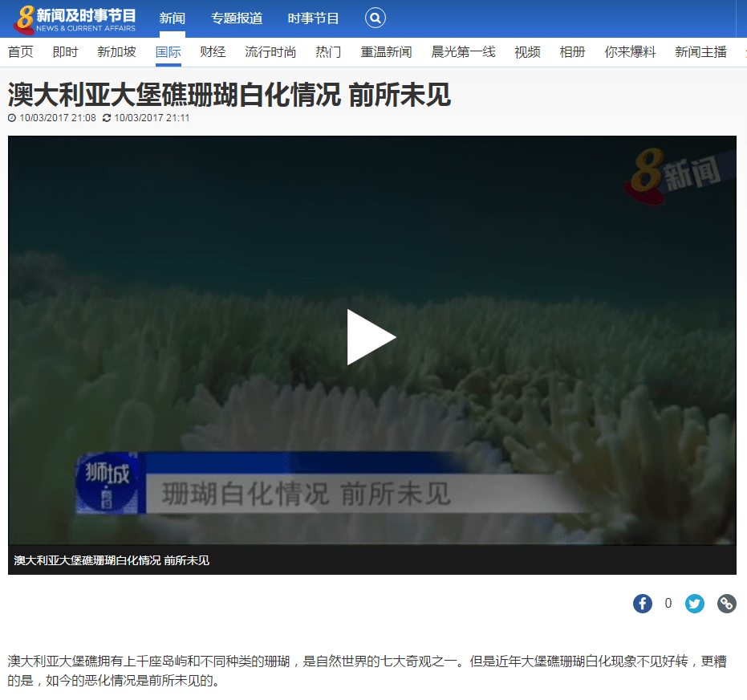The height and width of the screenshot is (700, 747).
Task: Open the 晨光第一线 category
Action: (x=463, y=52)
